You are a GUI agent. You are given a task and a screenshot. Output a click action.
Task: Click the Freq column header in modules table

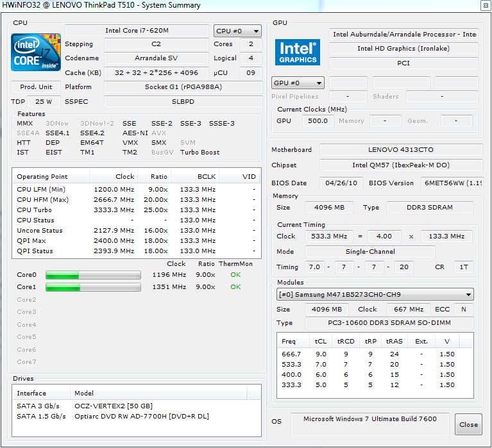point(293,341)
